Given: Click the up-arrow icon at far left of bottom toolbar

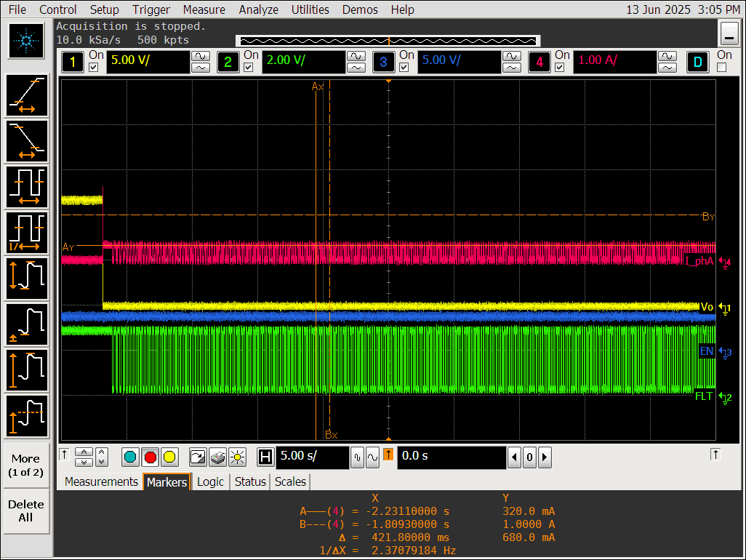Looking at the screenshot, I should [64, 455].
